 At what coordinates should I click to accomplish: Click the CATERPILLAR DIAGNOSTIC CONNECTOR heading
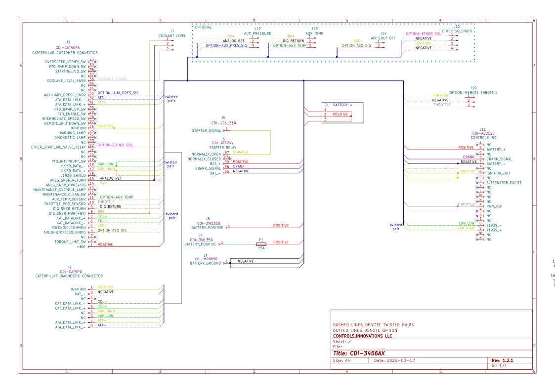pyautogui.click(x=69, y=276)
